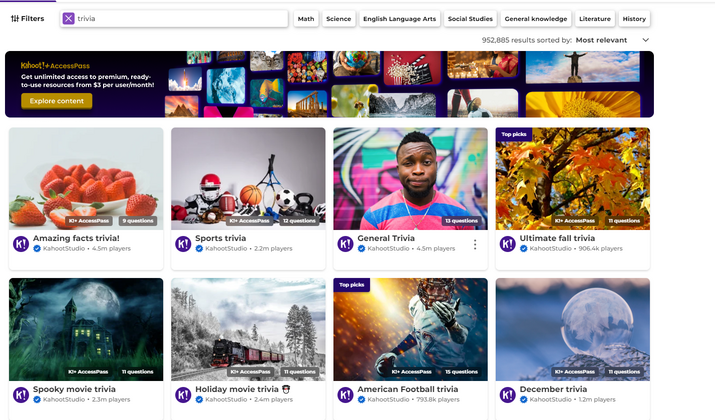
Task: Click the December trivia title
Action: coord(553,389)
